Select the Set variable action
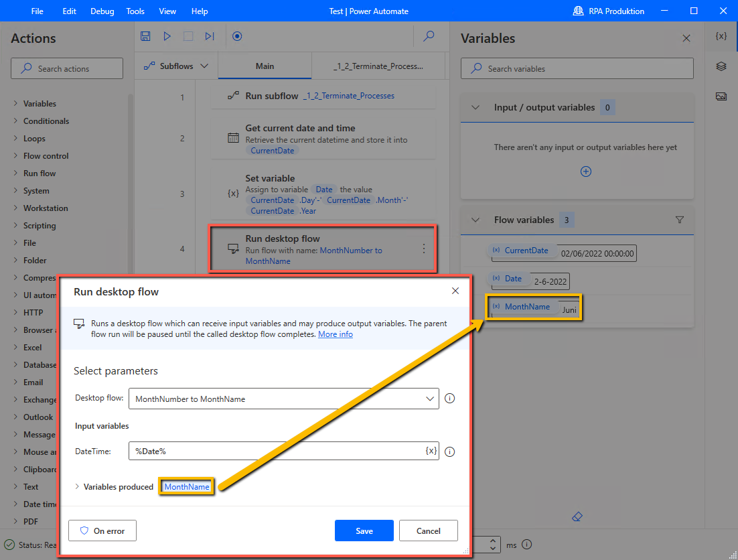The height and width of the screenshot is (560, 738). (x=323, y=194)
